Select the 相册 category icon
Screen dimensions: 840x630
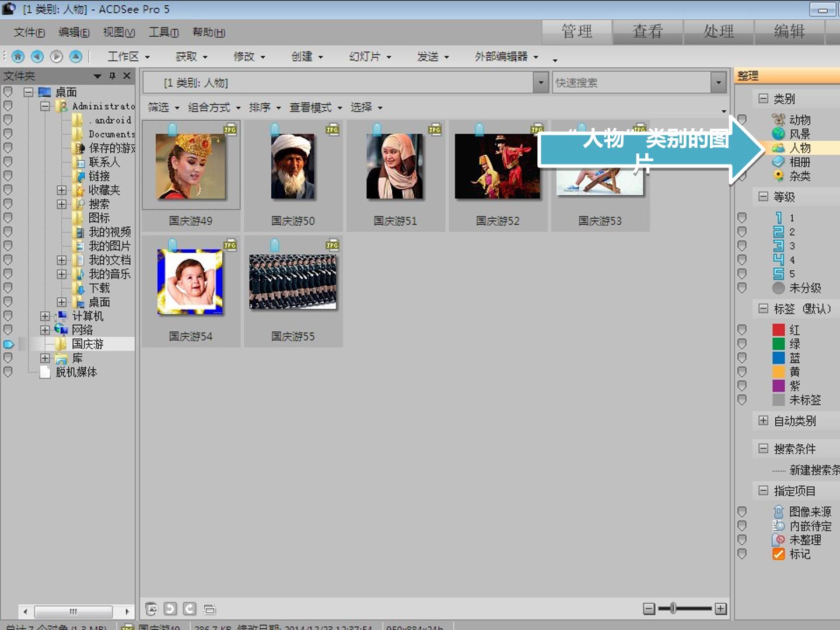(778, 162)
